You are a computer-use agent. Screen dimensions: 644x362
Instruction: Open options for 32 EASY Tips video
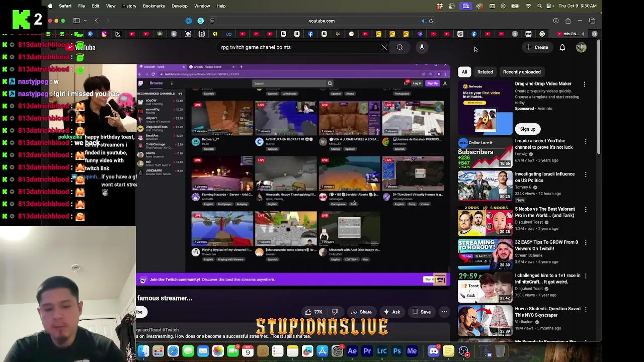click(586, 243)
